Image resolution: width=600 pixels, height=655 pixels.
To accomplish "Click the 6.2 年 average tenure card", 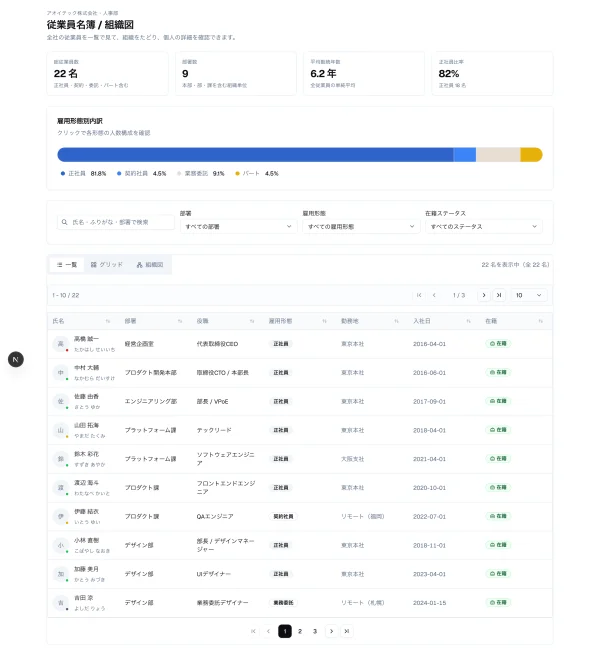I will (364, 74).
